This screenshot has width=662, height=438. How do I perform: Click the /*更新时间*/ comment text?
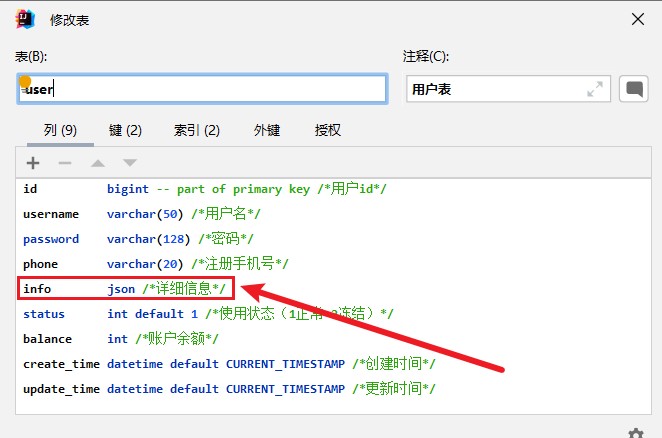pyautogui.click(x=393, y=388)
